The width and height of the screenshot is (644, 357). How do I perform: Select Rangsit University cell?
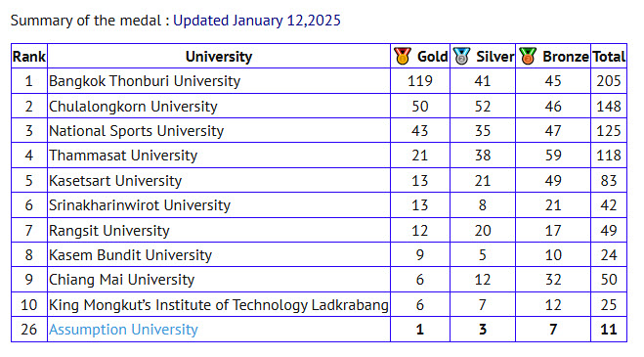click(219, 230)
